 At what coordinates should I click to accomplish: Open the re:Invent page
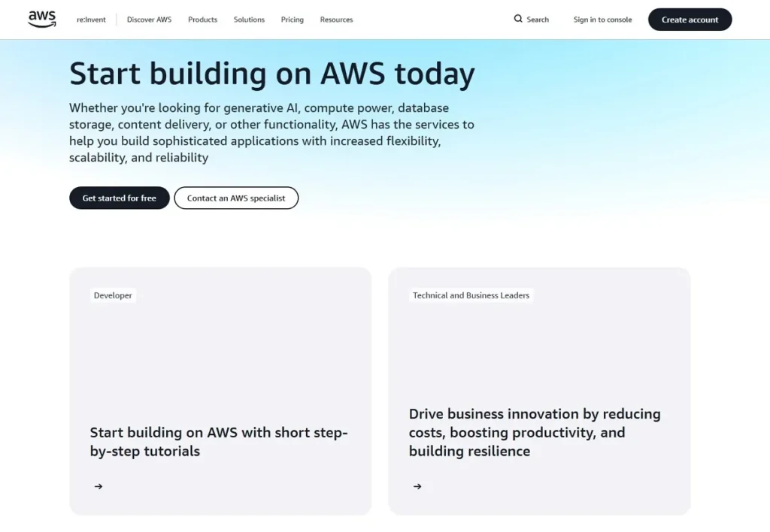click(91, 20)
